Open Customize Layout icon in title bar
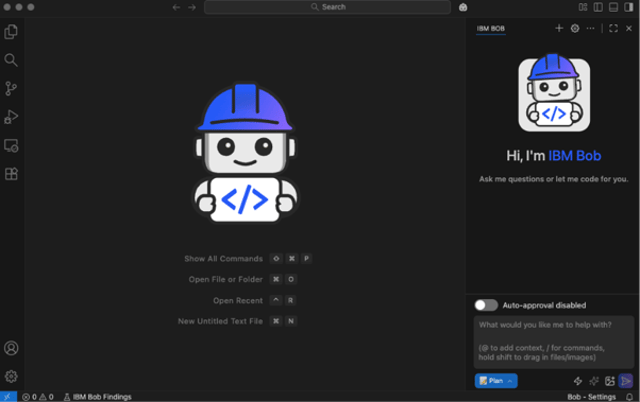640x402 pixels. pyautogui.click(x=583, y=7)
